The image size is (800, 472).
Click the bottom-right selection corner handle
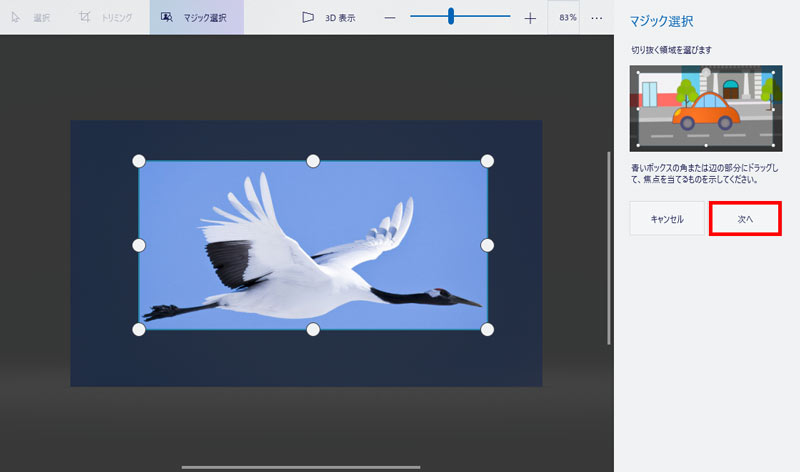(488, 329)
